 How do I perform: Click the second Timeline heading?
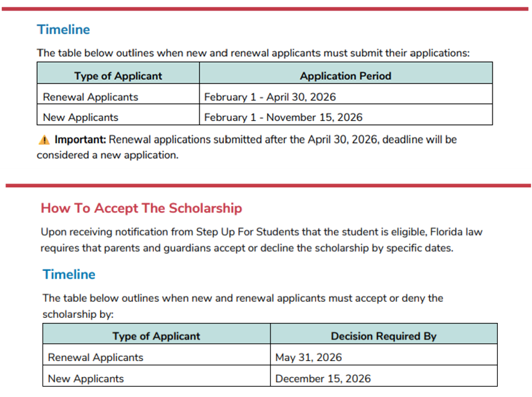[69, 275]
